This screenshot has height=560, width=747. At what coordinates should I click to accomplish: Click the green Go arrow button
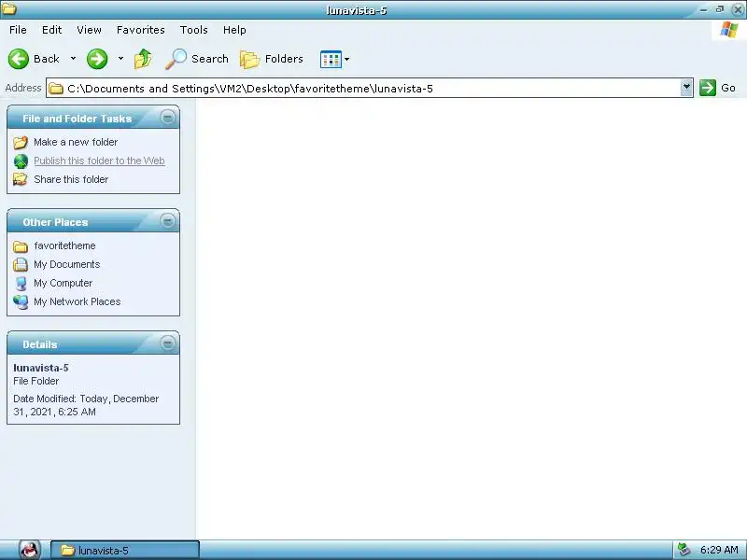[708, 88]
